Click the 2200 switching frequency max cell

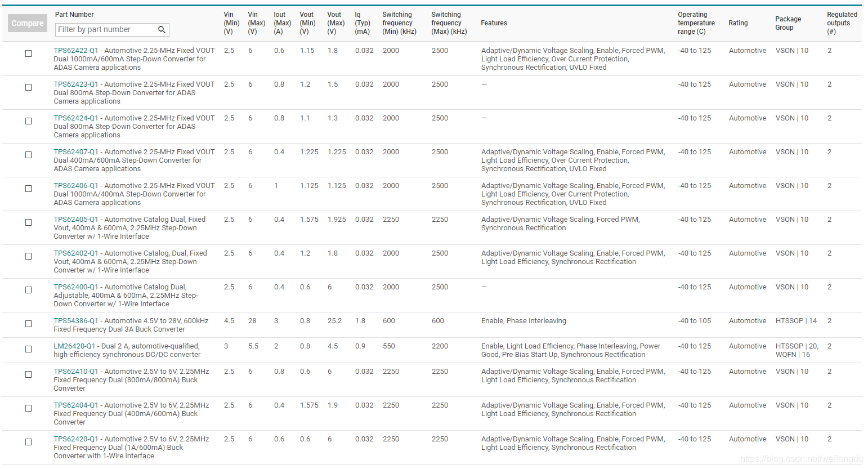pyautogui.click(x=440, y=346)
